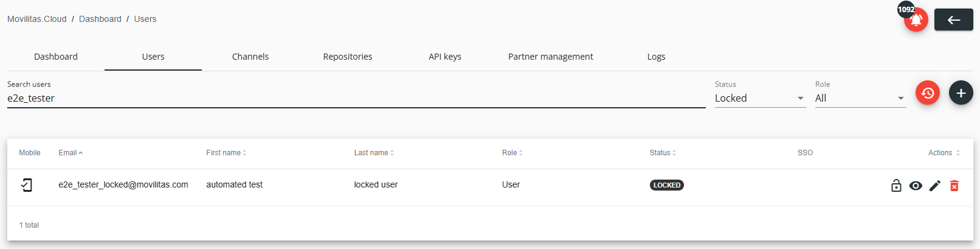Click the Search users input field
Screen dimensions: 980x249
pyautogui.click(x=356, y=98)
